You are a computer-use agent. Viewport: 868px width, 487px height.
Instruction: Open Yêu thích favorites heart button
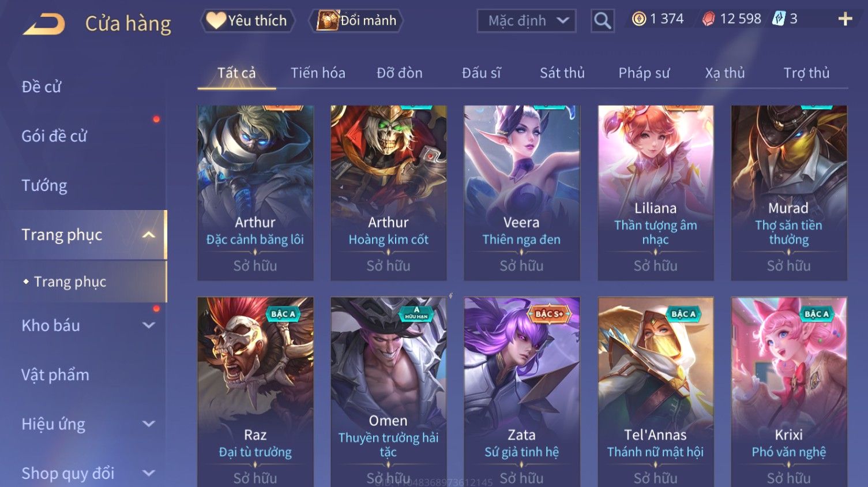click(x=247, y=21)
